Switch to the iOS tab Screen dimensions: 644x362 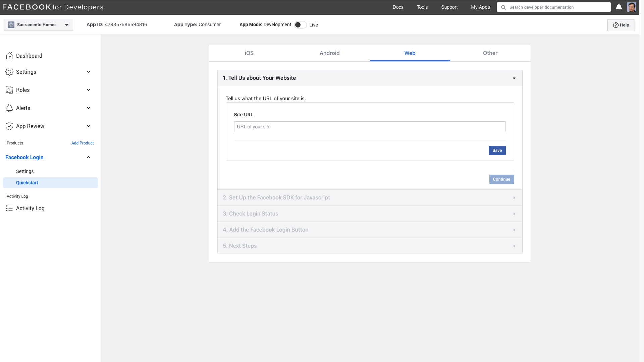coord(249,53)
